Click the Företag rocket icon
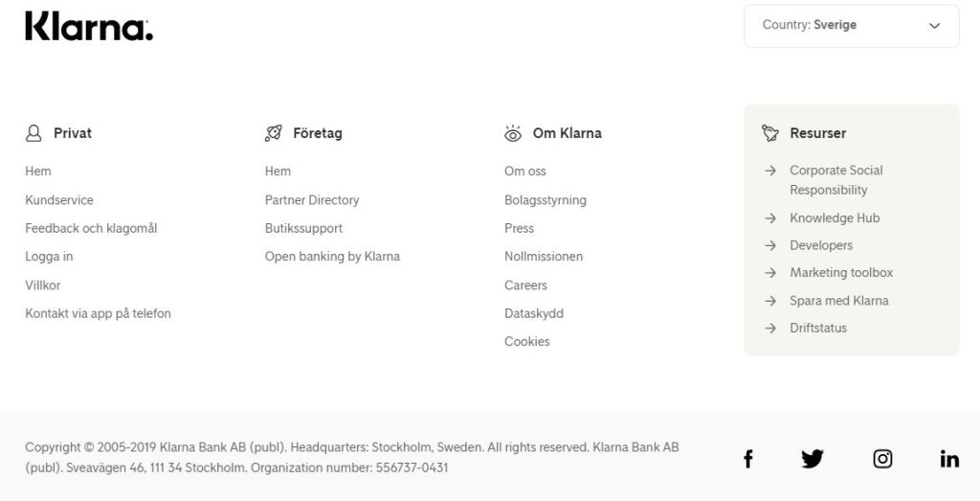 click(274, 133)
